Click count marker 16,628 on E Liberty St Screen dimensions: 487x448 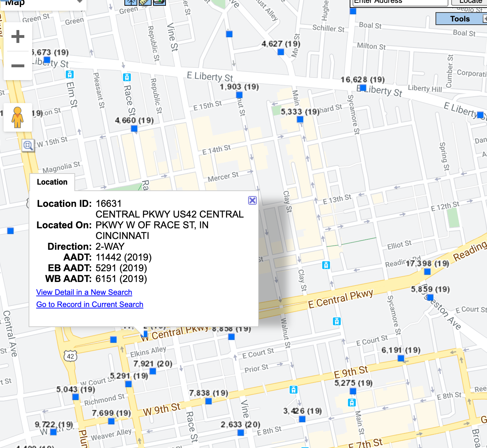click(x=363, y=88)
